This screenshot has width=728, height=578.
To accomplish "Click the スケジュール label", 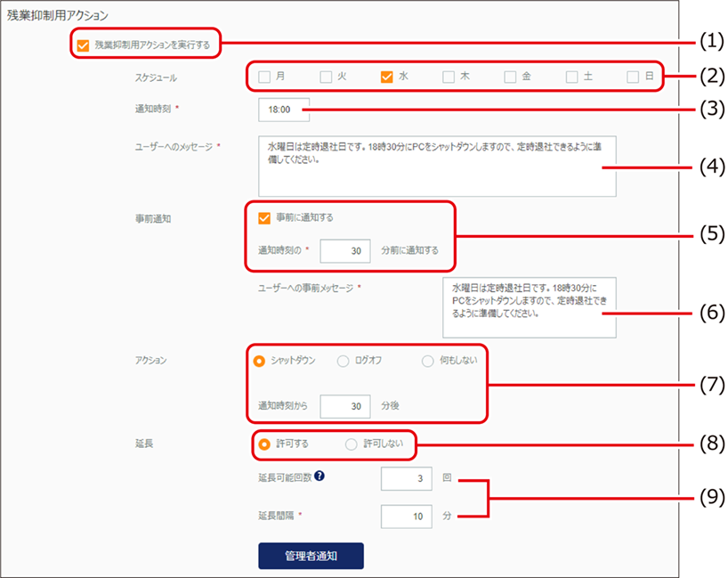I will pos(156,77).
